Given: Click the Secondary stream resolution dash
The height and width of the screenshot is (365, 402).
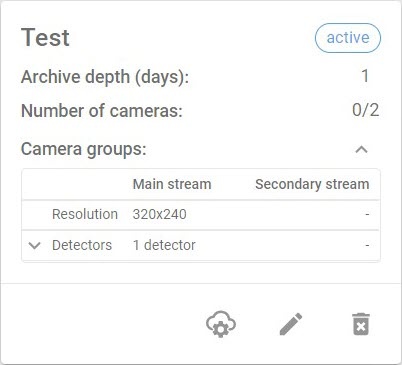Looking at the screenshot, I should tap(367, 214).
